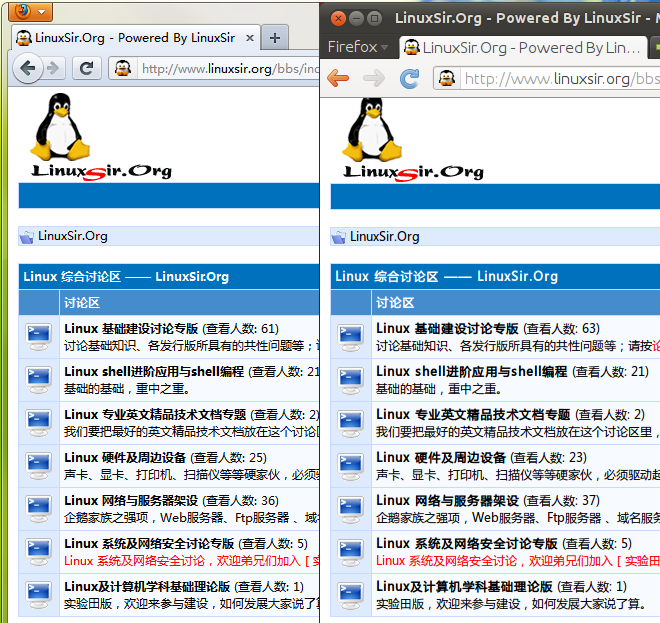
Task: Click LinuxSir.Org breadcrumb link in right window
Action: point(385,237)
